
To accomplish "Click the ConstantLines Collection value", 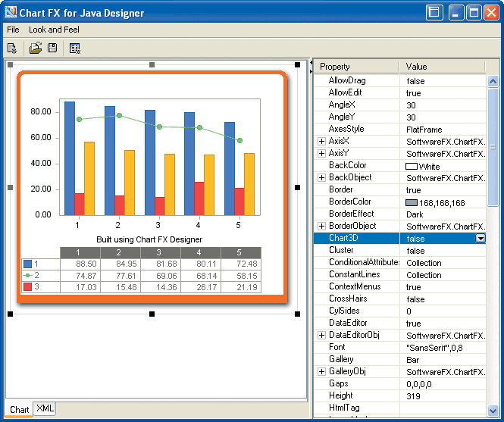I will click(424, 275).
